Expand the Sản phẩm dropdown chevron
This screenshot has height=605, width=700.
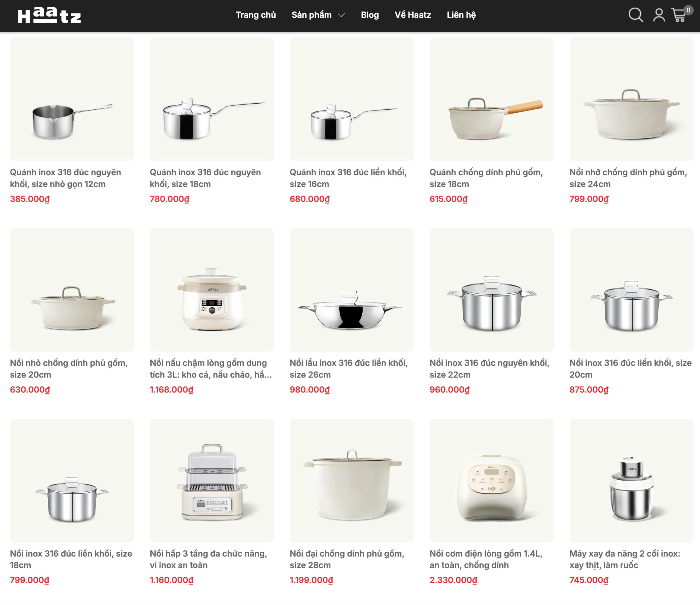[x=342, y=15]
